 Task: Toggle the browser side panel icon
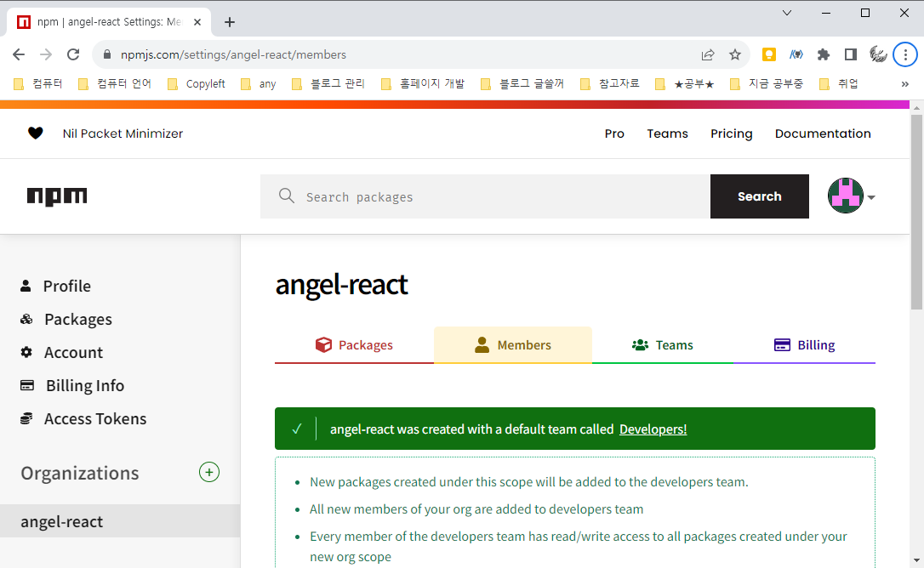(x=850, y=54)
